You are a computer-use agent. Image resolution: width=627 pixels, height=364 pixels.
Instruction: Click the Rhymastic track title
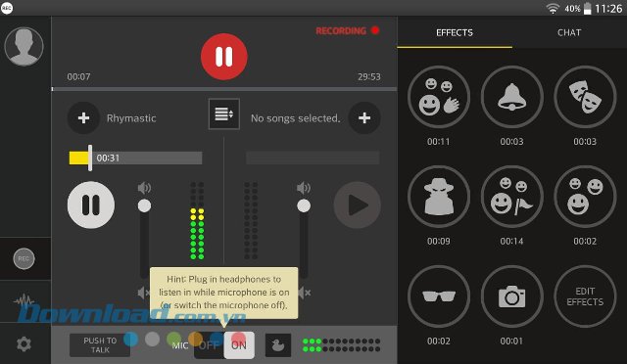click(131, 118)
